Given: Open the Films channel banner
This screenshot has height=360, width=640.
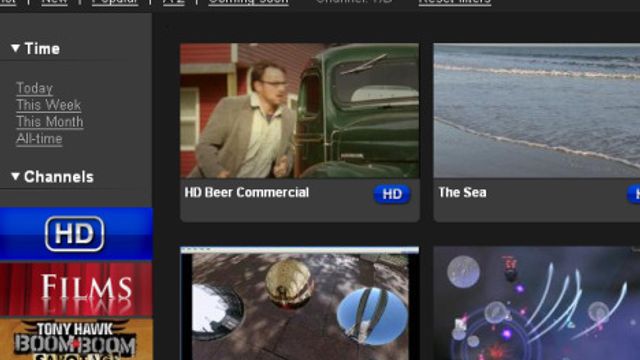Looking at the screenshot, I should [x=76, y=289].
